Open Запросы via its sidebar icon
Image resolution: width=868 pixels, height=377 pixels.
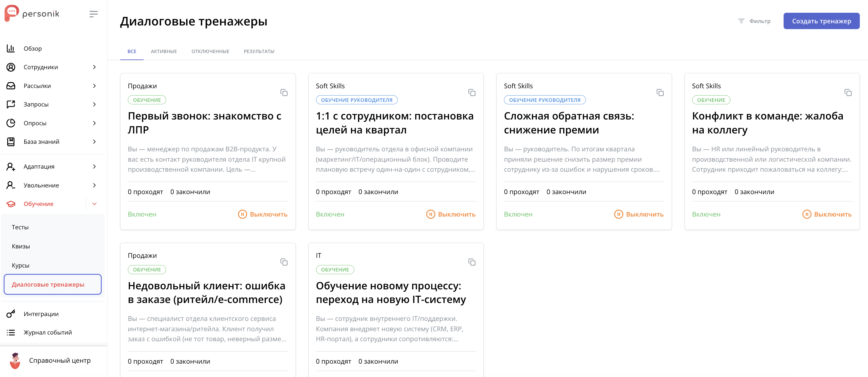pyautogui.click(x=11, y=104)
